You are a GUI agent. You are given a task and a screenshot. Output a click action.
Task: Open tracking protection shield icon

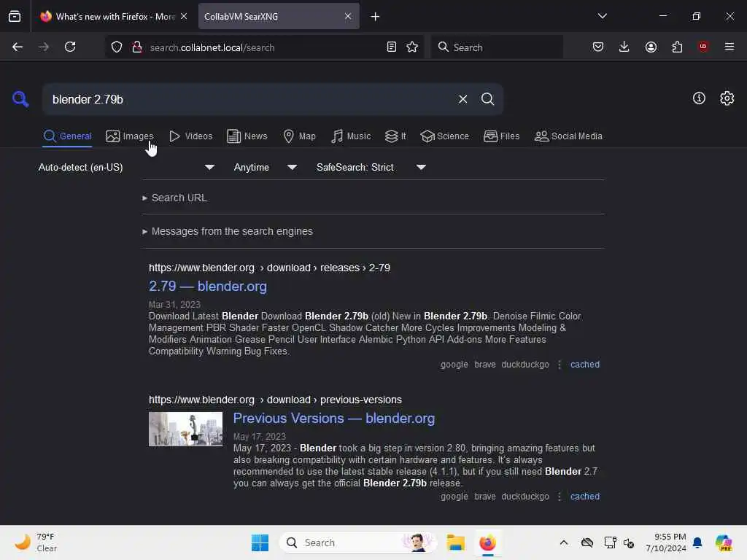117,47
